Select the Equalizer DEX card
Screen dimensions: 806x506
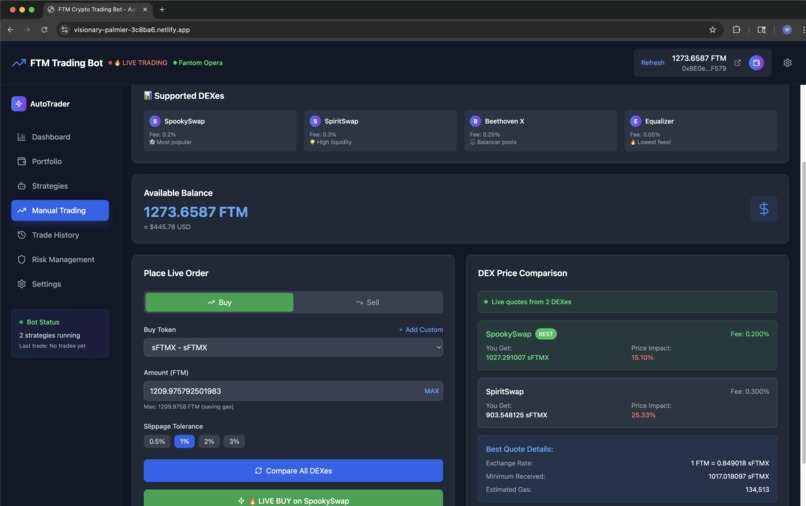pyautogui.click(x=701, y=131)
